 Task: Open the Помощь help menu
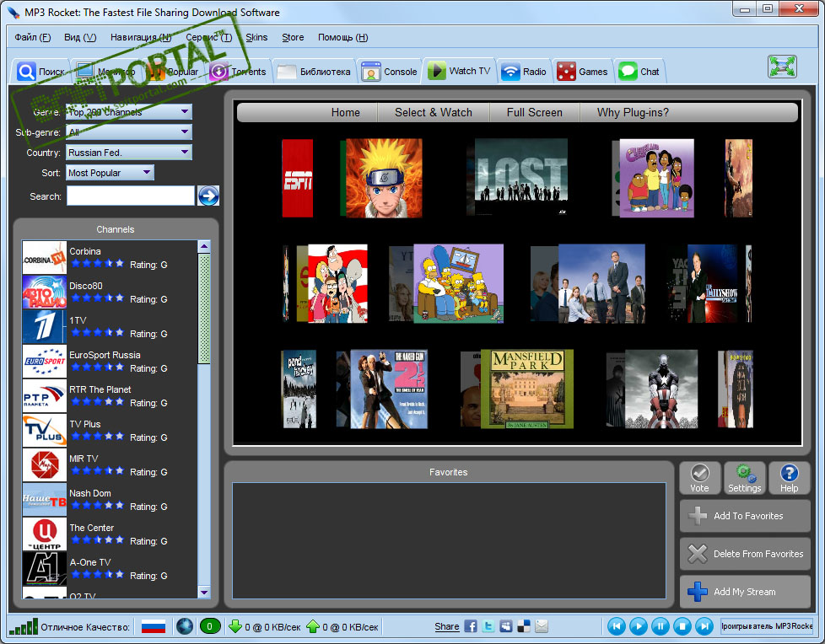coord(342,37)
